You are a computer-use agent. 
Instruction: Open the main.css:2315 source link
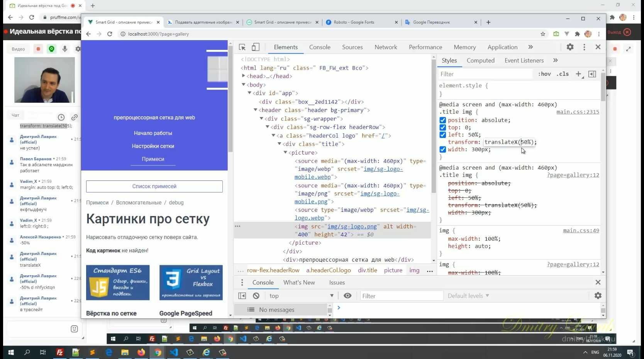(578, 112)
